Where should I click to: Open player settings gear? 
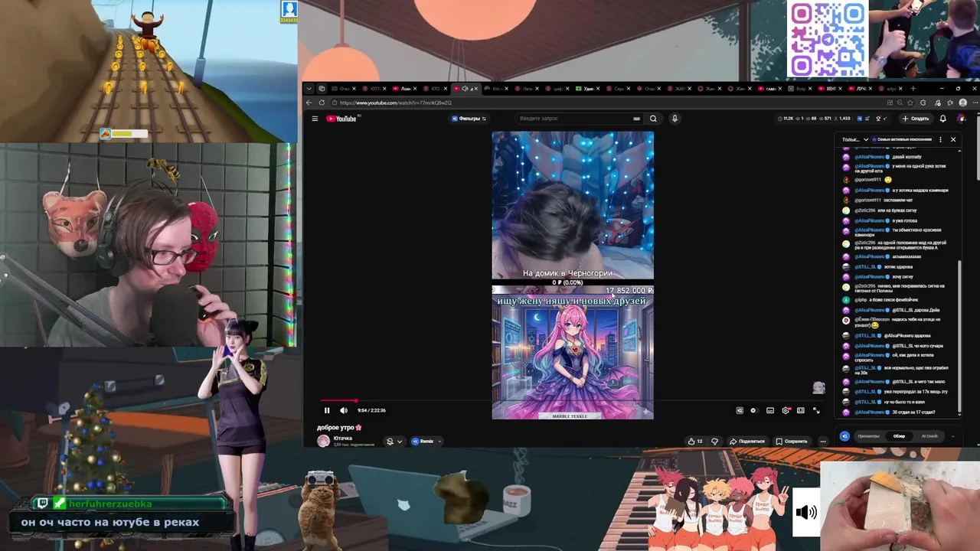coord(786,410)
